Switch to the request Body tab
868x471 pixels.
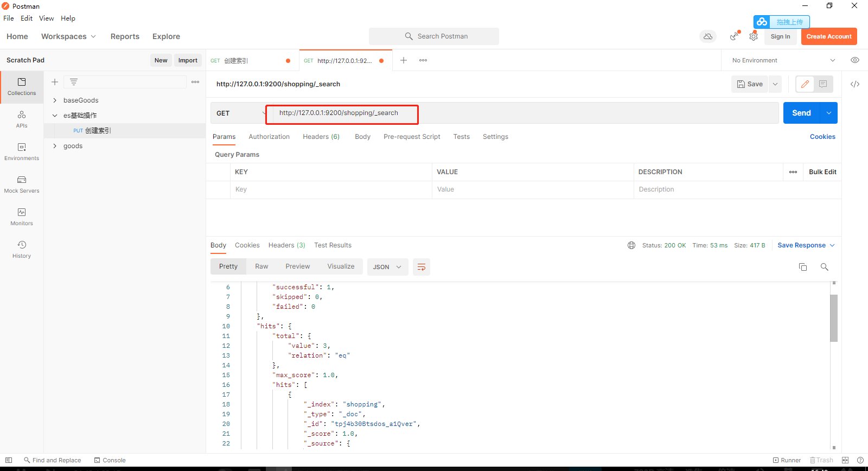362,137
